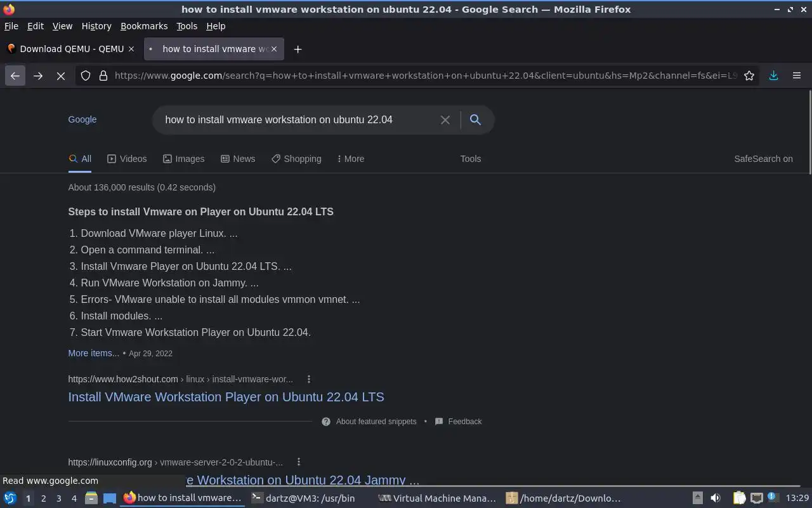This screenshot has height=508, width=812.
Task: Select snippet heading Steps to install Vmware
Action: 200,211
